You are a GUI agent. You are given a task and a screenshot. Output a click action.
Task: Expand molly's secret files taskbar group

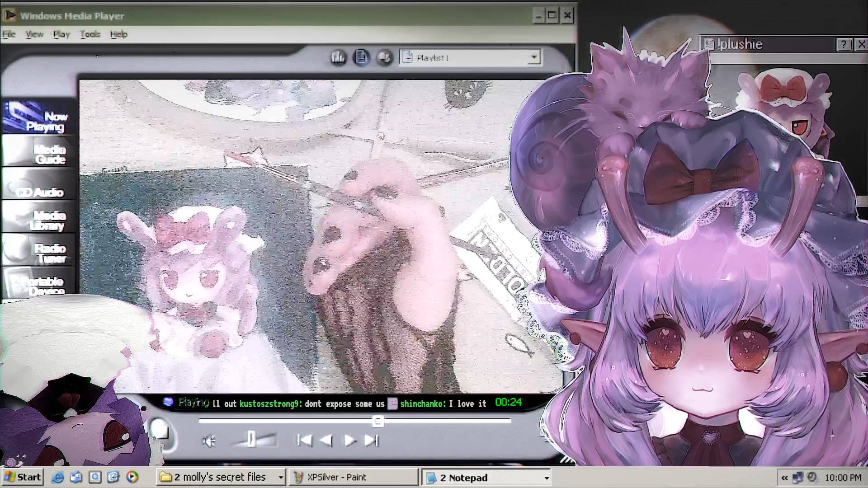point(281,478)
